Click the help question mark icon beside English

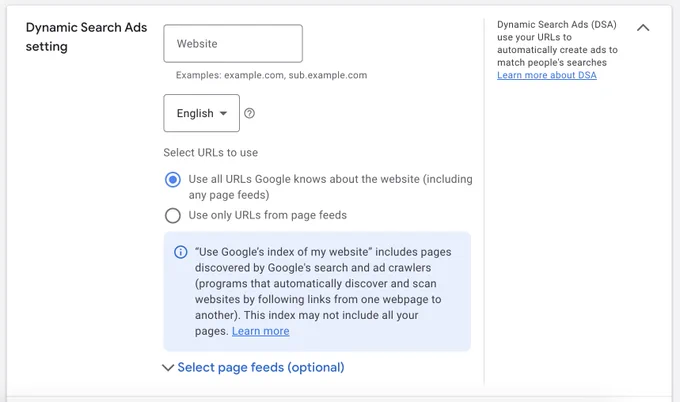click(x=249, y=113)
